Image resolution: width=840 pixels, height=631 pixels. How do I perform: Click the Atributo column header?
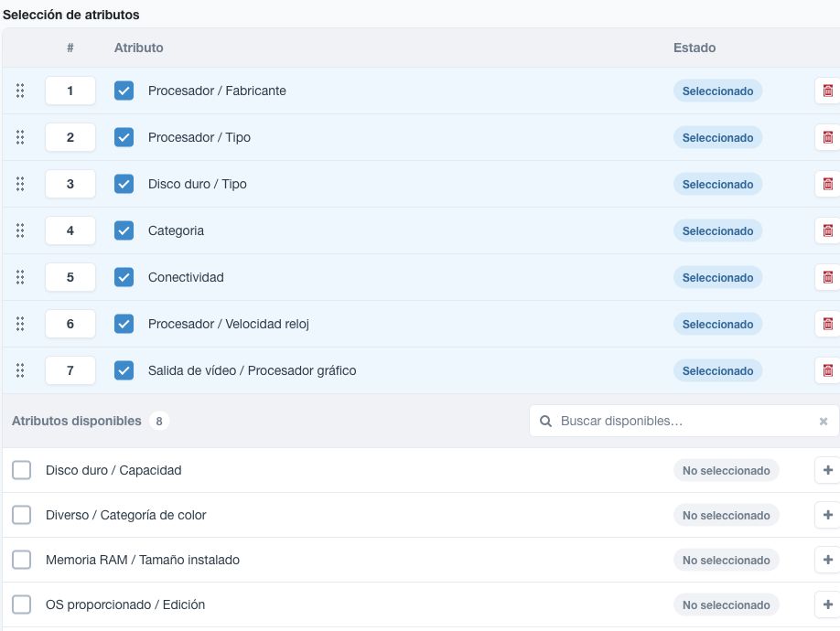pos(138,48)
